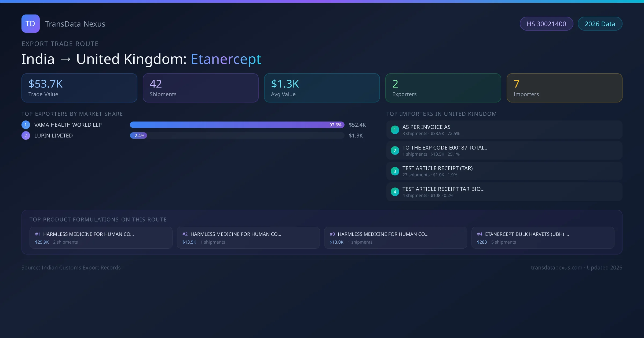Select the $53.7K Trade Value card
This screenshot has height=338, width=644.
pos(79,88)
